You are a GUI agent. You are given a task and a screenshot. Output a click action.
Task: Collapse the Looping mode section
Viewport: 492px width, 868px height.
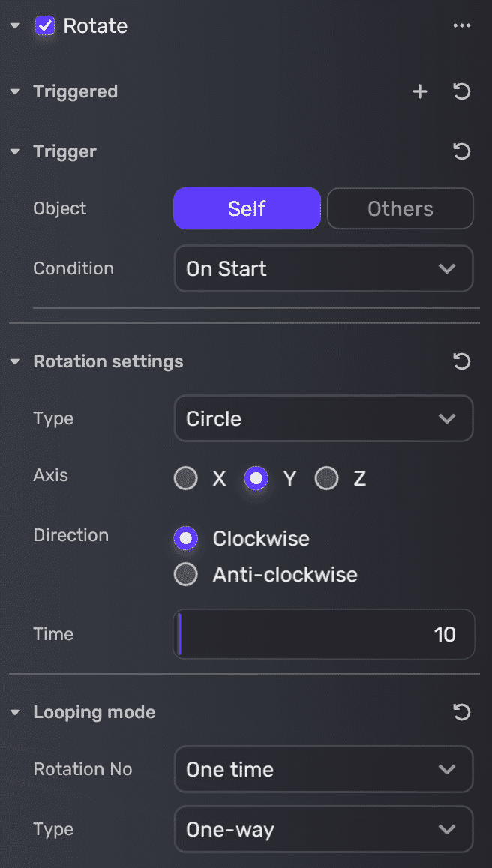(15, 713)
